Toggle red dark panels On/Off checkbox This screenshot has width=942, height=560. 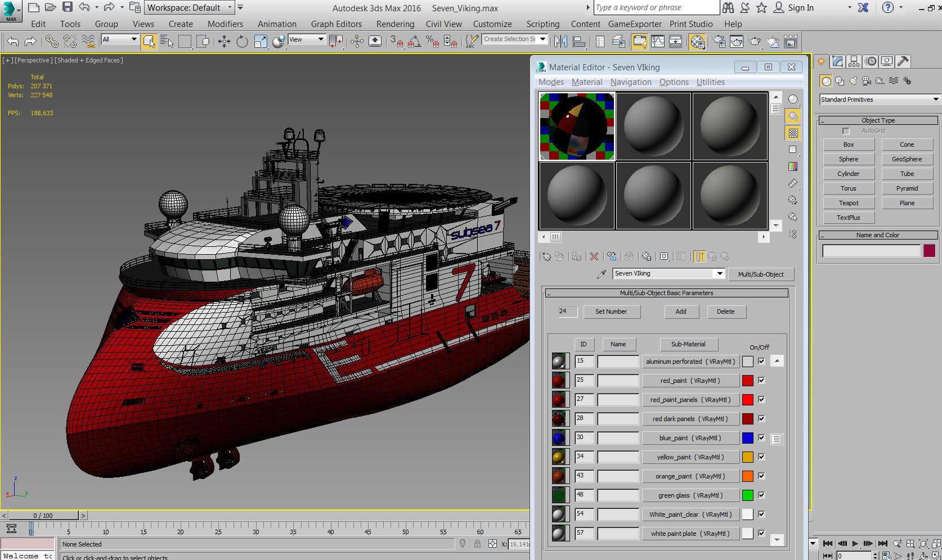tap(761, 419)
